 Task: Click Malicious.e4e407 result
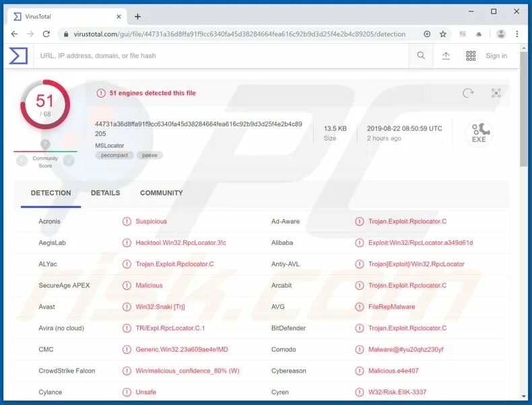tap(393, 371)
